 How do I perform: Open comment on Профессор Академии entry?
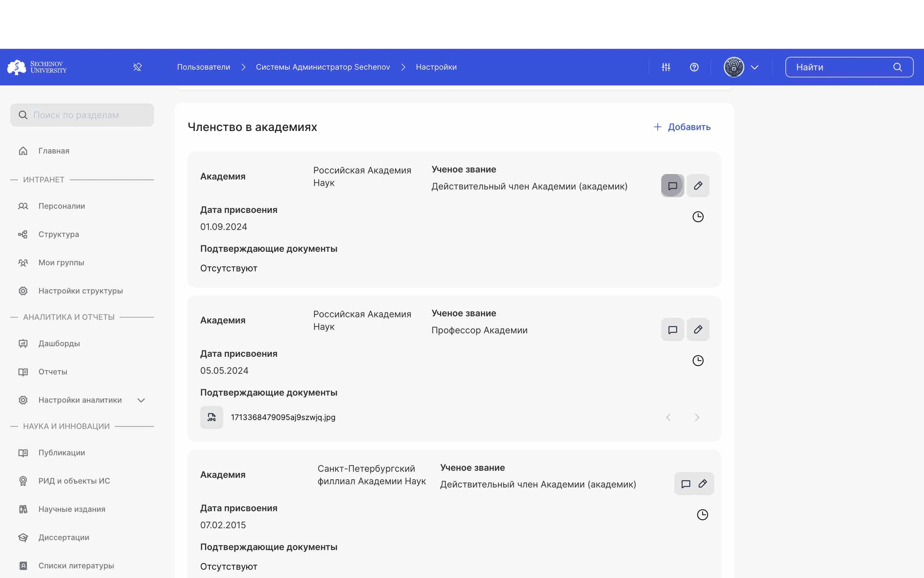(x=672, y=329)
